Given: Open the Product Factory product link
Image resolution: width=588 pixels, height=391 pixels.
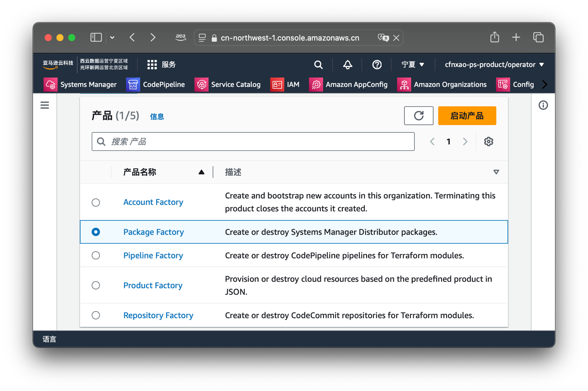Looking at the screenshot, I should point(153,285).
